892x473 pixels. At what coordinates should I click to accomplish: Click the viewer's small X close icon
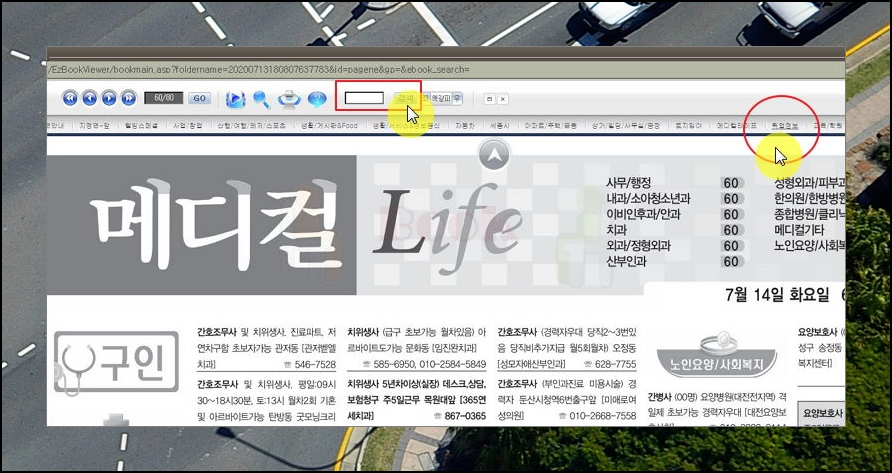tap(502, 99)
